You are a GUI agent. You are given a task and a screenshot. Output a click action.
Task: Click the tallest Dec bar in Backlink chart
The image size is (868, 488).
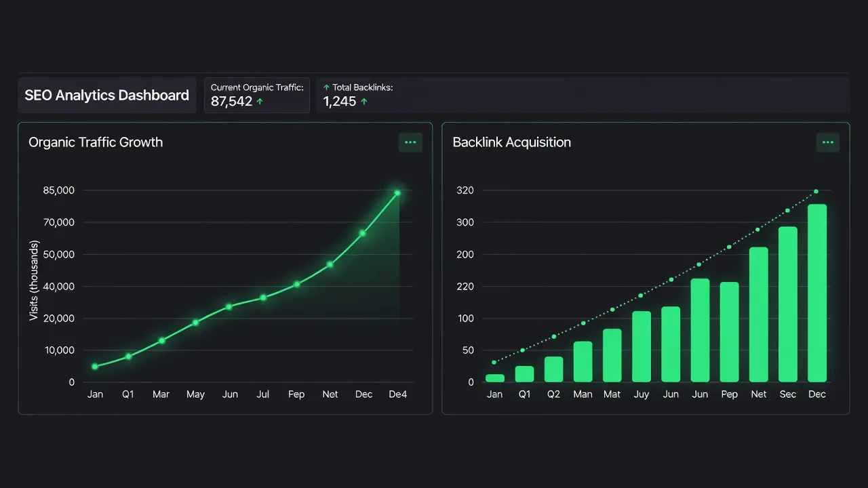point(817,293)
